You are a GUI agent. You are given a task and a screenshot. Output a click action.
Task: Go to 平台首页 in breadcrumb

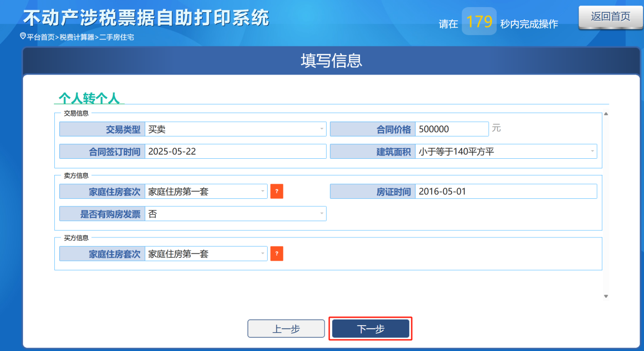coord(41,37)
